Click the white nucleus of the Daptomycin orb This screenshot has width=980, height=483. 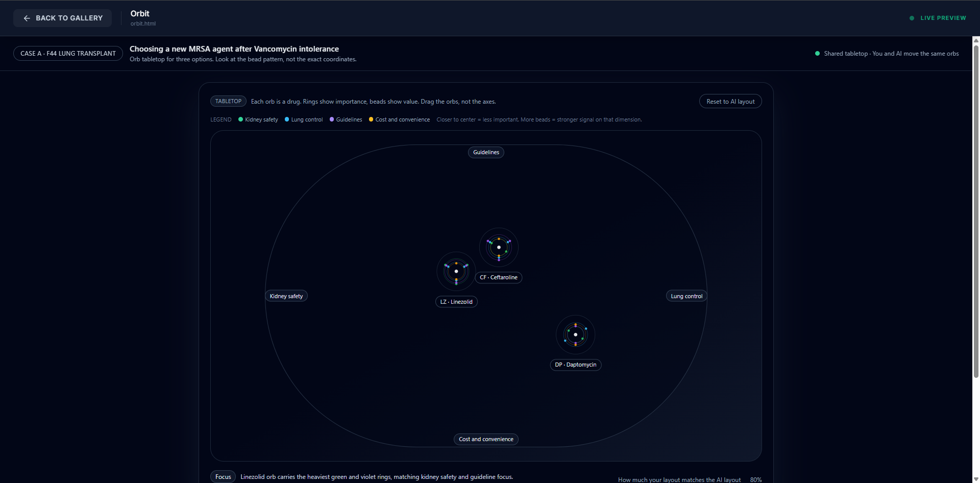click(x=575, y=334)
